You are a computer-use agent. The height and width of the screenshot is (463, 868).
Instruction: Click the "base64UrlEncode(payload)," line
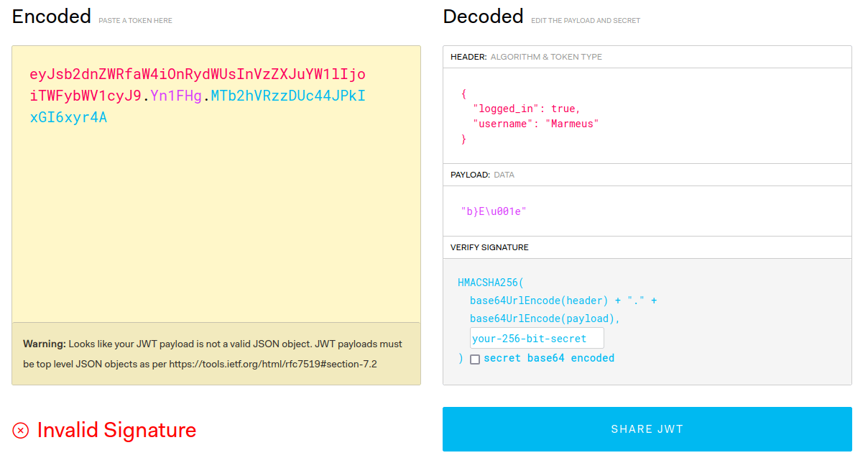tap(545, 318)
